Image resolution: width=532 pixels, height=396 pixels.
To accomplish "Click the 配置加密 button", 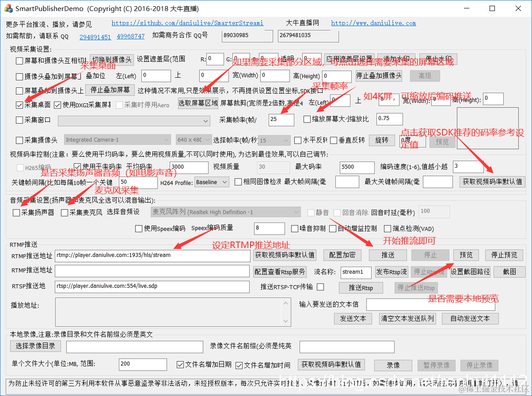I will click(342, 255).
